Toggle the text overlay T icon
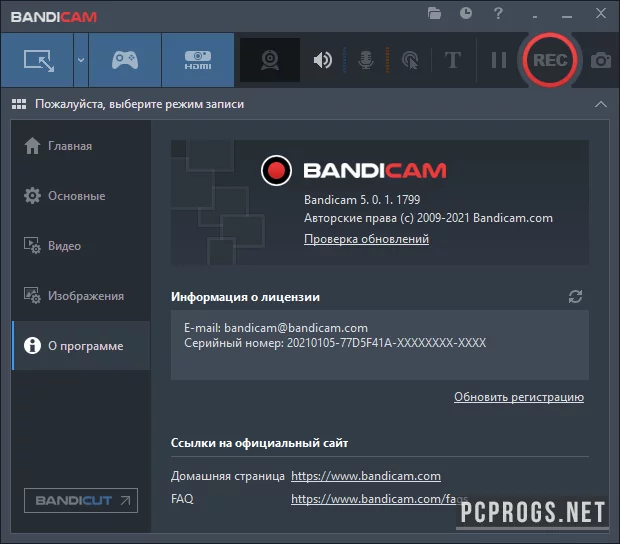The height and width of the screenshot is (544, 620). (x=453, y=60)
